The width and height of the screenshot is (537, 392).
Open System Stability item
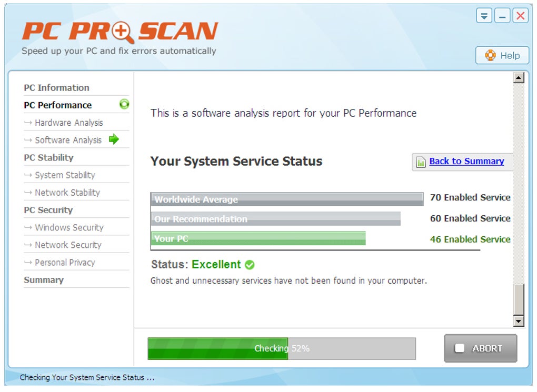coord(65,175)
